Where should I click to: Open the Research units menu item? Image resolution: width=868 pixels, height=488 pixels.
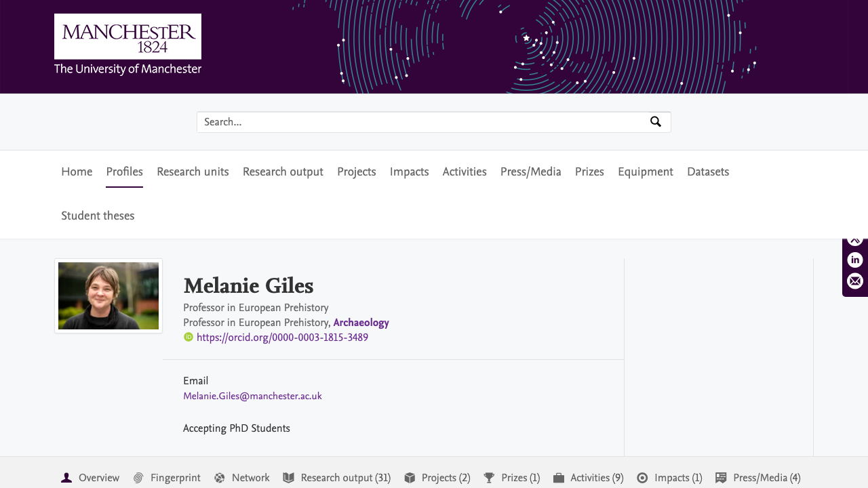[x=193, y=172]
